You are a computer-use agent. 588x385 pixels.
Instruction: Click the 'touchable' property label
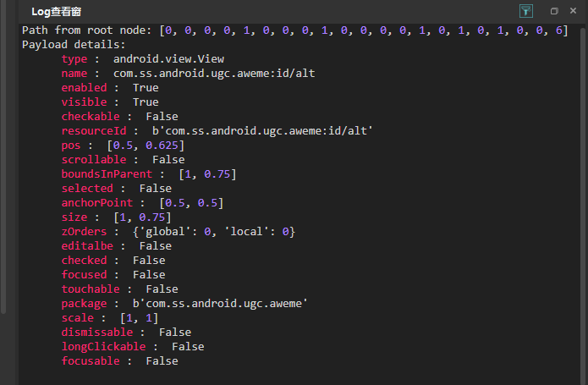tap(91, 289)
